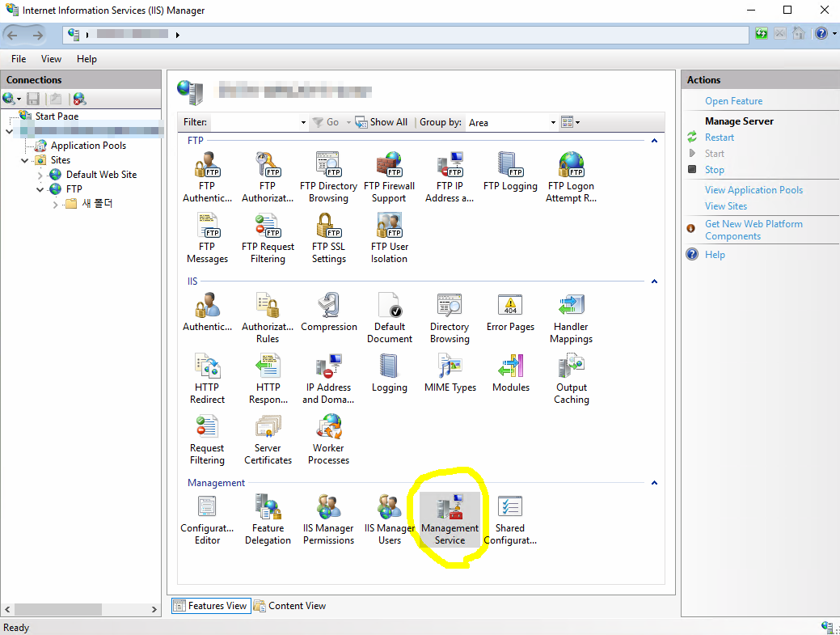The width and height of the screenshot is (840, 635).
Task: Click inside the Filter input field
Action: coord(255,123)
